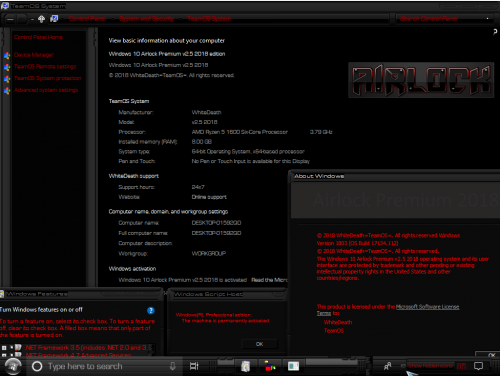
Task: Click the TeamOS System breadcrumb
Action: point(209,19)
